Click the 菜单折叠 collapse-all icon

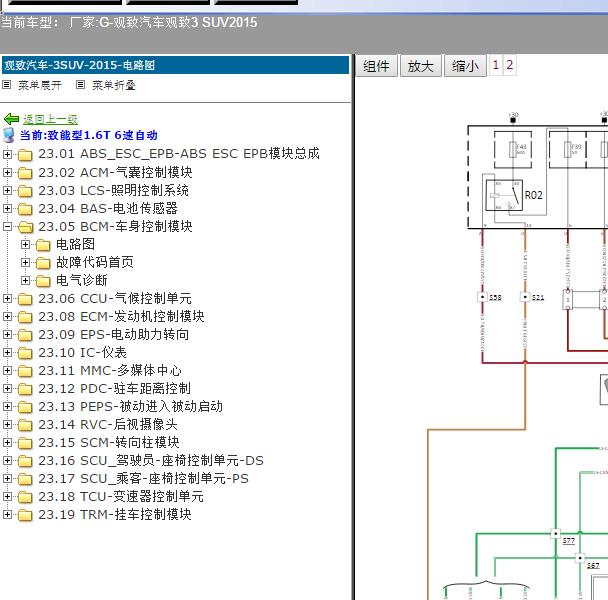point(80,84)
